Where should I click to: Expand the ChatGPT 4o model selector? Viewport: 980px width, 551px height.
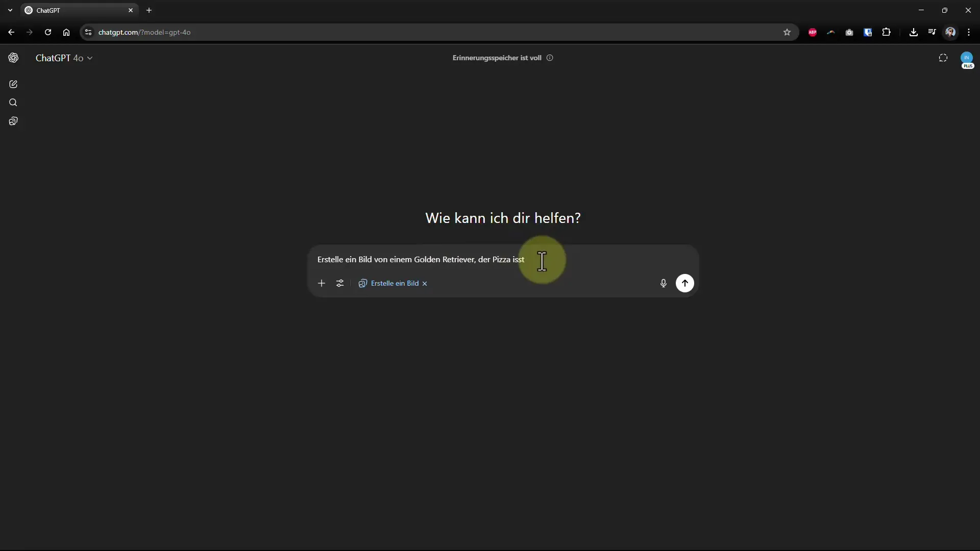click(64, 58)
